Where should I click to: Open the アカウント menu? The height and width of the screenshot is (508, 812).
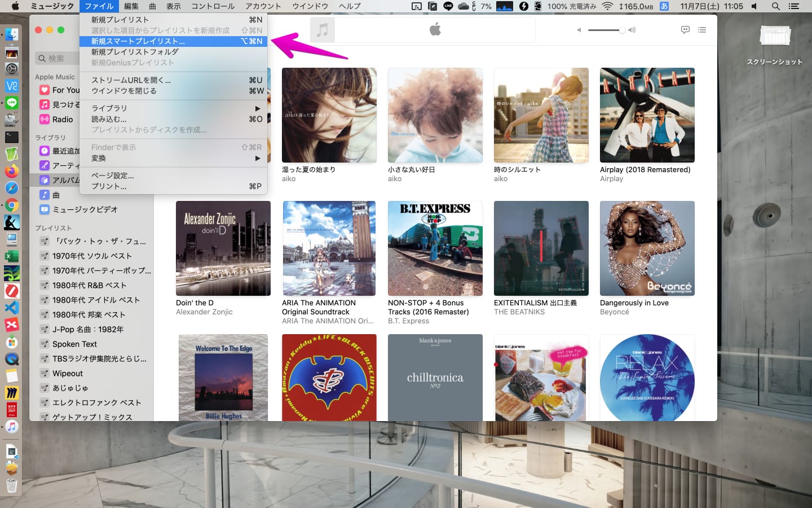point(263,6)
